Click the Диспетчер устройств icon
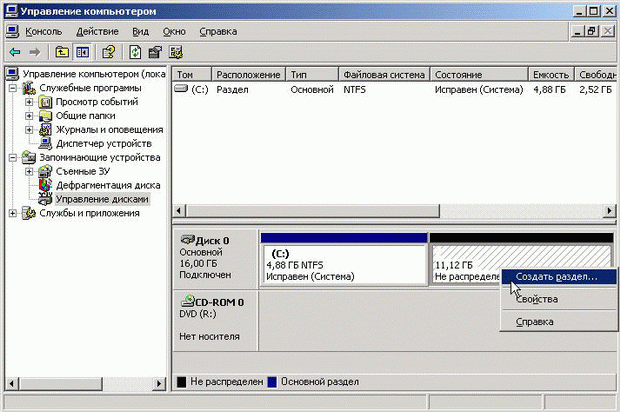This screenshot has width=620, height=412. pos(45,144)
